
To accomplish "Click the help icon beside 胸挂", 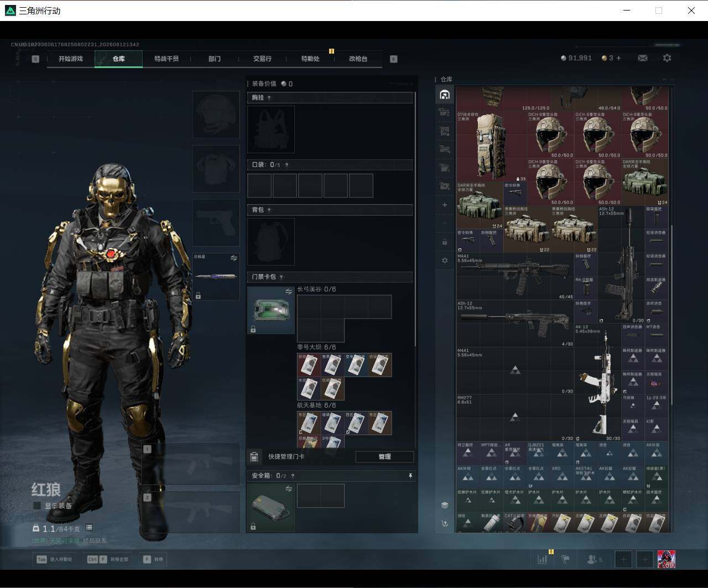I will [x=269, y=98].
